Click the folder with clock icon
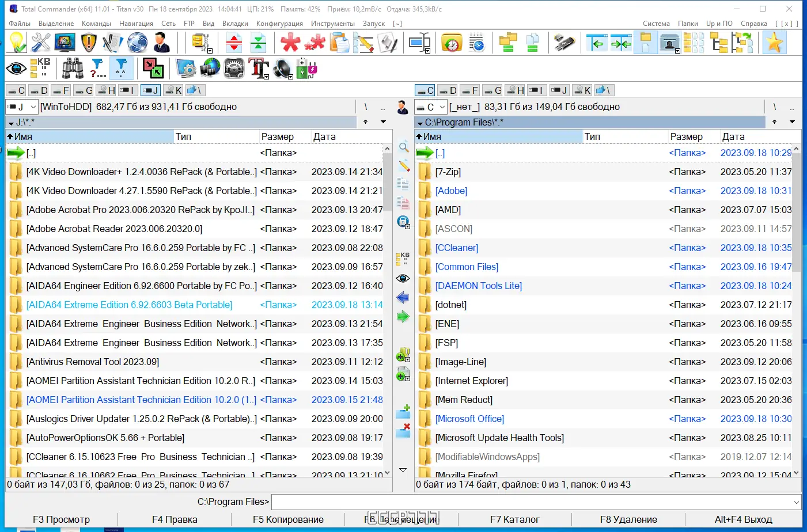 [452, 43]
